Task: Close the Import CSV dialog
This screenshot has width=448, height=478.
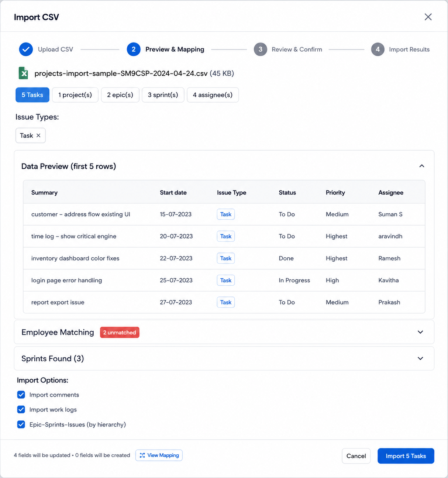Action: point(428,17)
